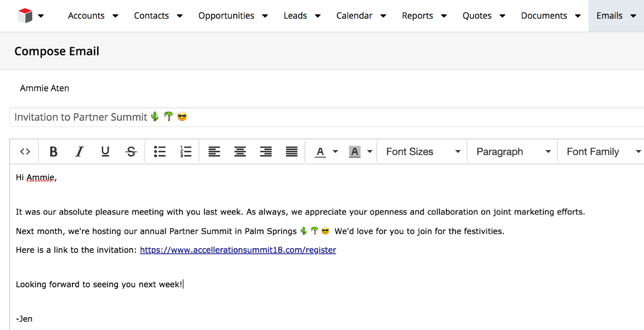Center align the text
Viewport: 644px width, 330px height.
coord(240,152)
